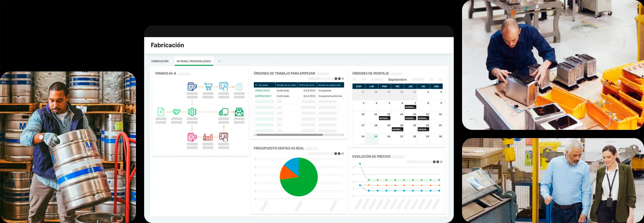Open the green dollar document icon
644x223 pixels.
(x=161, y=112)
